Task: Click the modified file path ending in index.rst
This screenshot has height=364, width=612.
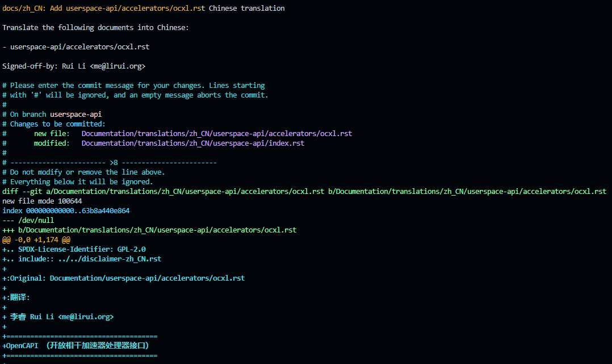Action: pyautogui.click(x=192, y=143)
